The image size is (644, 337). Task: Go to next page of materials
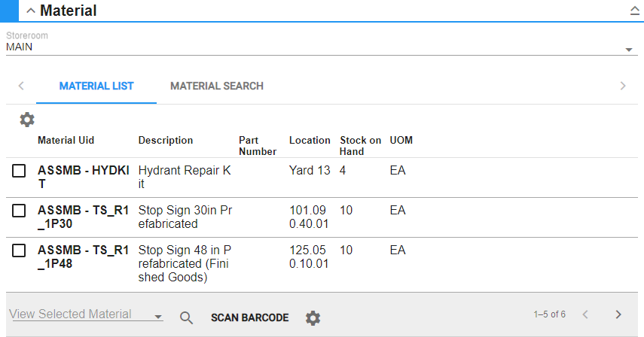coord(618,314)
